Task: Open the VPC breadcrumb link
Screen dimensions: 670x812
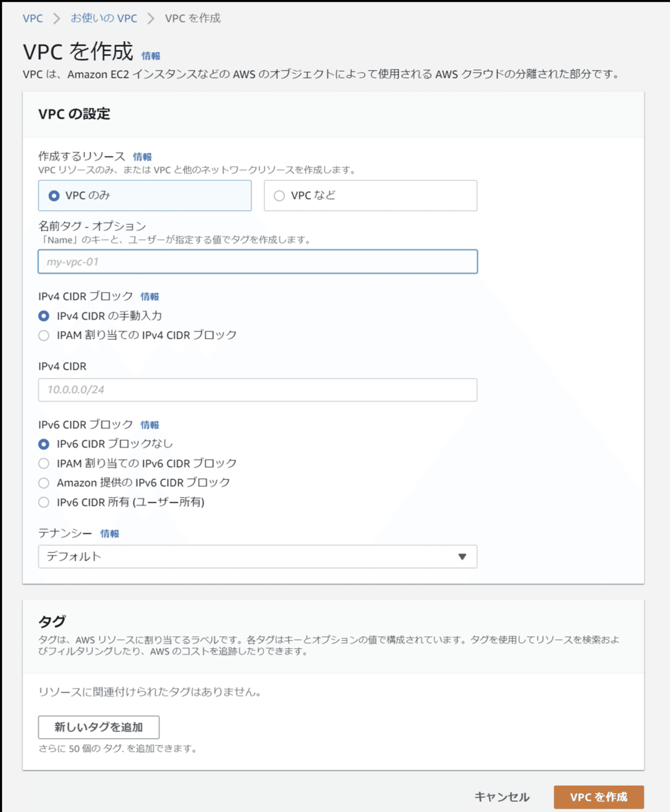Action: click(x=32, y=18)
